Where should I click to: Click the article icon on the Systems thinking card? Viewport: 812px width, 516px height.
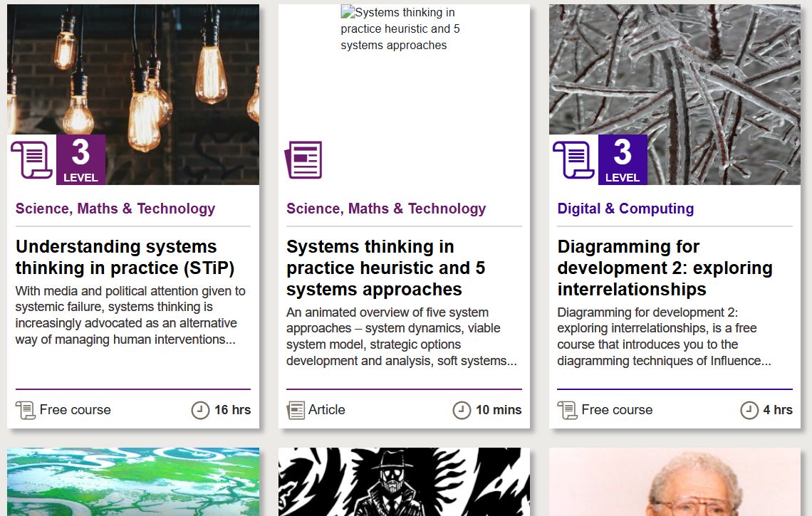303,160
